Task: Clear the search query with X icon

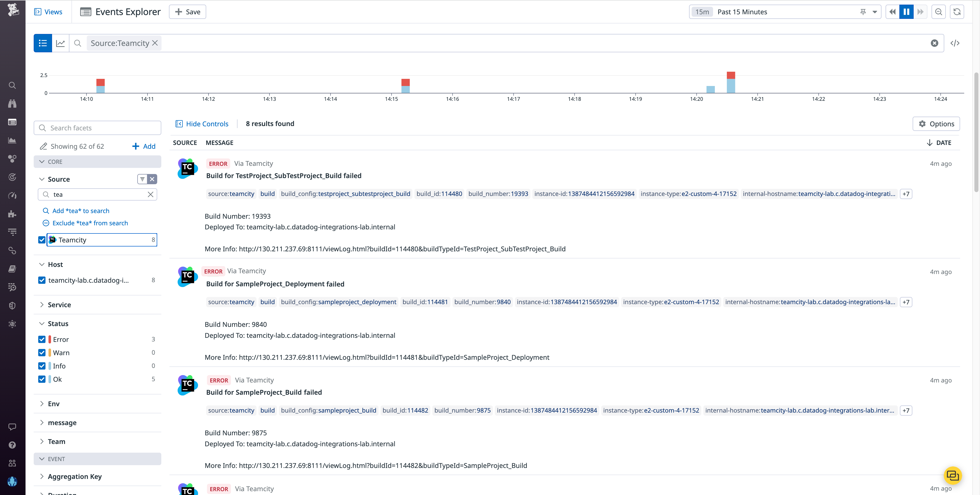Action: pyautogui.click(x=934, y=43)
